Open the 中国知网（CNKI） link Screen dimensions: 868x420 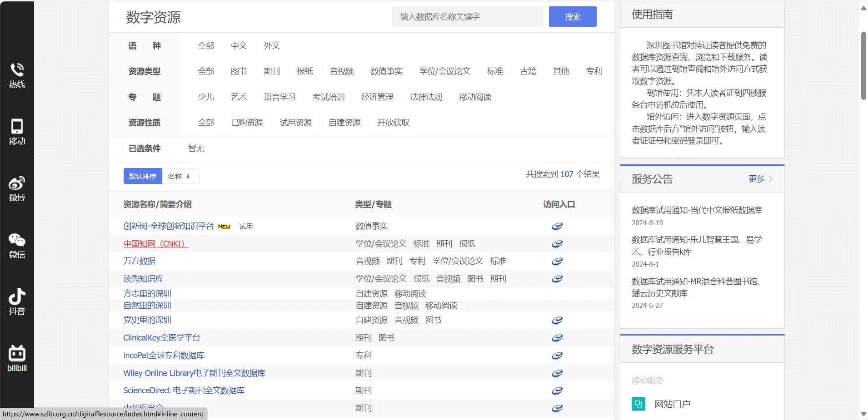point(156,243)
